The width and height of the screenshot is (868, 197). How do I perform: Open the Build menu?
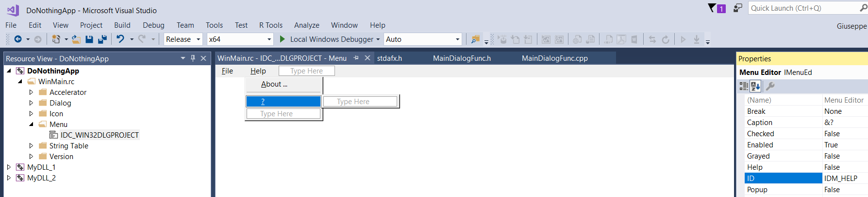point(122,25)
